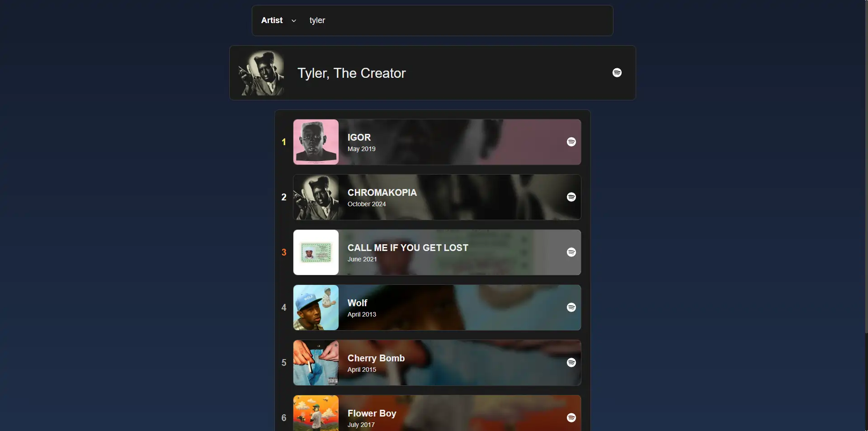The image size is (868, 431).
Task: Select the IGOR album cover thumbnail
Action: (316, 142)
